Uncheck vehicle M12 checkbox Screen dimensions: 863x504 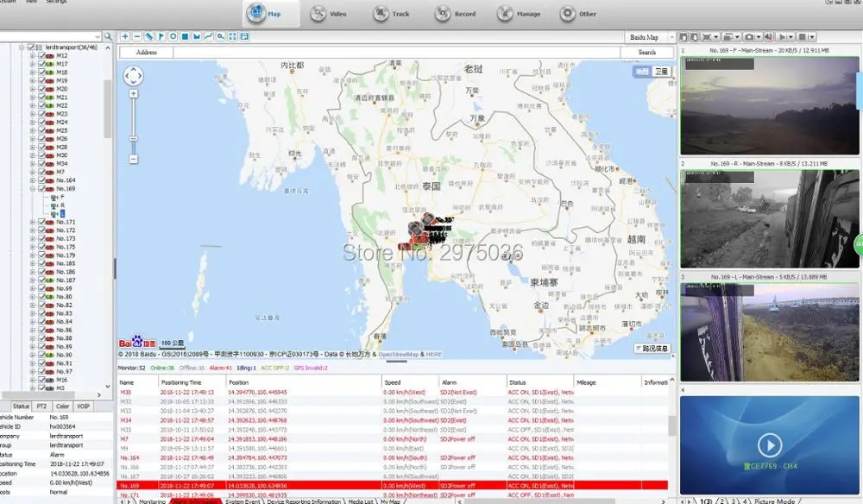(x=41, y=55)
